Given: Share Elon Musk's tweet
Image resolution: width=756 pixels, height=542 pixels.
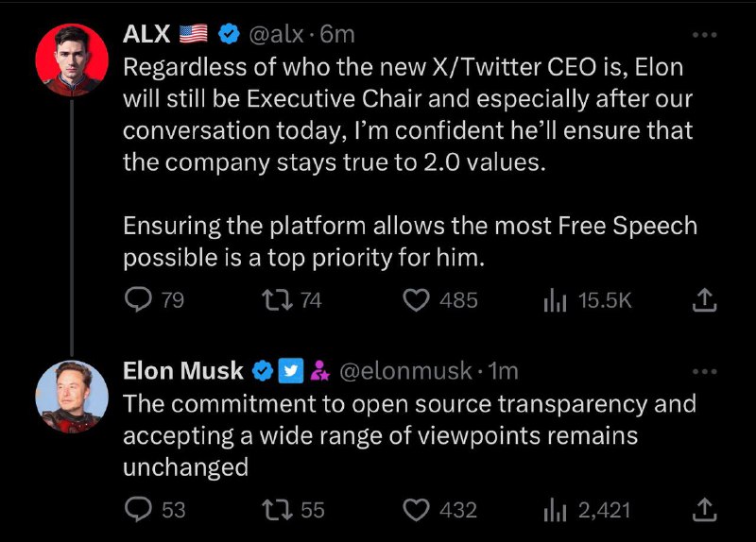Looking at the screenshot, I should (704, 510).
